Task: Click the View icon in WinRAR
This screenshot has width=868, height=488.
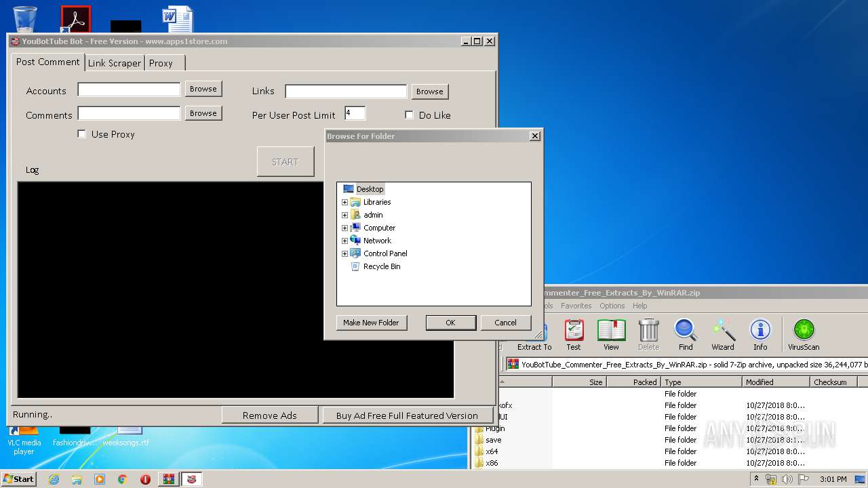Action: click(x=611, y=335)
